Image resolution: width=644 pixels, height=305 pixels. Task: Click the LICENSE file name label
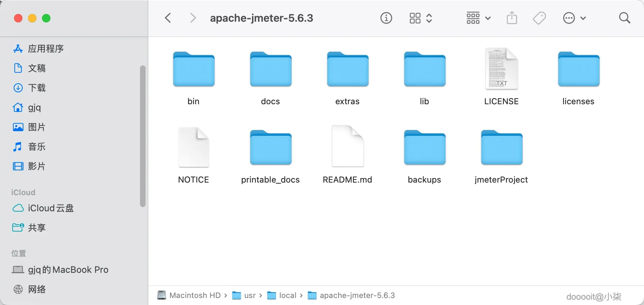pos(502,101)
